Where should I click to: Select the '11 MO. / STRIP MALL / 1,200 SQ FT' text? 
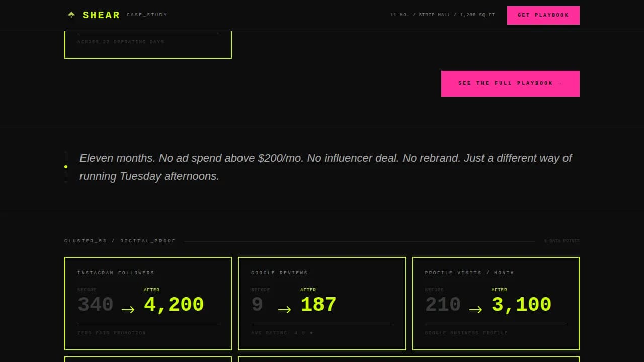pos(443,15)
